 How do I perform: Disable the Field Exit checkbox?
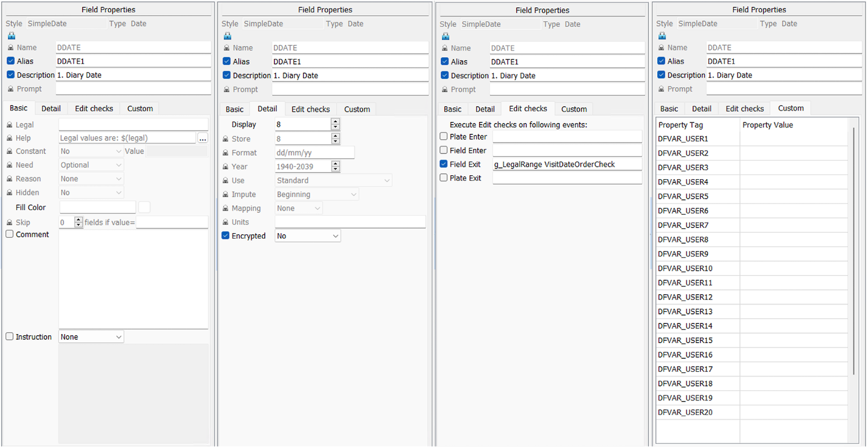(444, 164)
